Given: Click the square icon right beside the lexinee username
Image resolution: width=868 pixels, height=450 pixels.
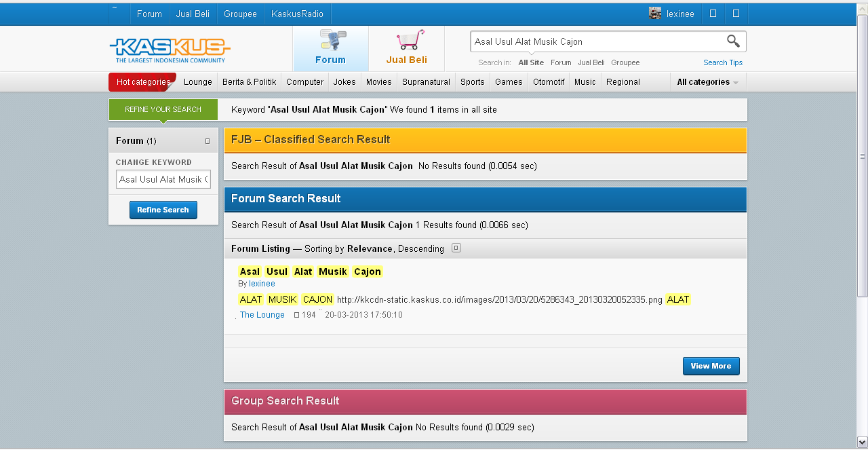Looking at the screenshot, I should (713, 14).
